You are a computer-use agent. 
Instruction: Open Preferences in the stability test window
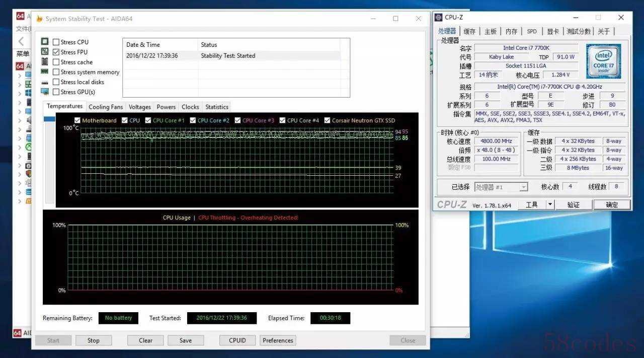(278, 340)
